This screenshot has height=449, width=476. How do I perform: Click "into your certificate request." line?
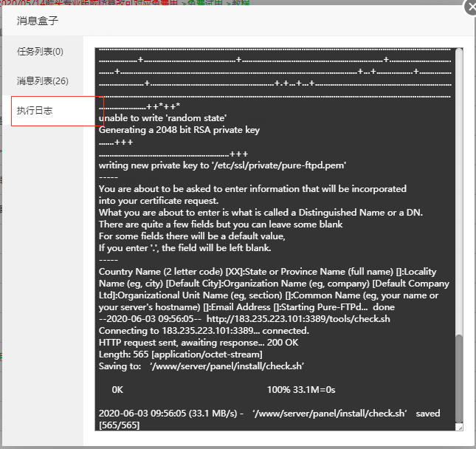(x=159, y=201)
